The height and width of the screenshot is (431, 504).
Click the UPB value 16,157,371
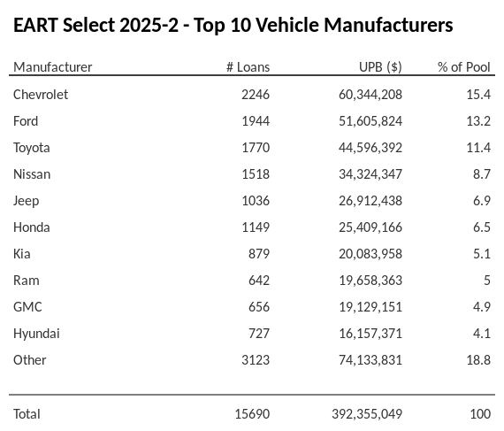point(370,334)
